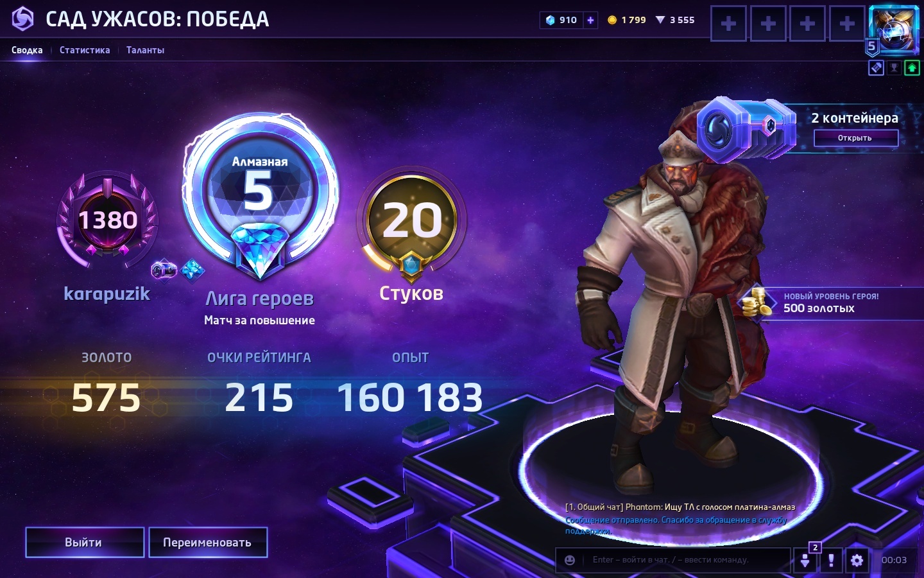Open containers with Открыть button

(x=855, y=138)
